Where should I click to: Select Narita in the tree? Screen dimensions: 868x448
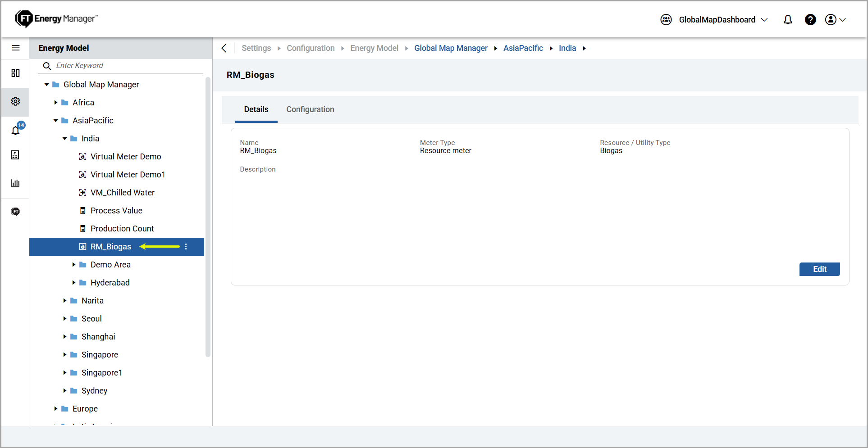click(92, 301)
